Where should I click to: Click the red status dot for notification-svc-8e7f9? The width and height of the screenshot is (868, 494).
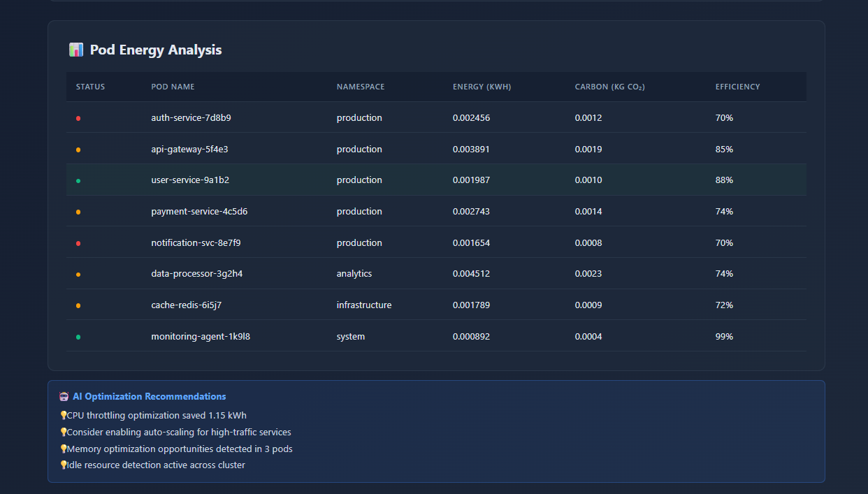pyautogui.click(x=78, y=243)
